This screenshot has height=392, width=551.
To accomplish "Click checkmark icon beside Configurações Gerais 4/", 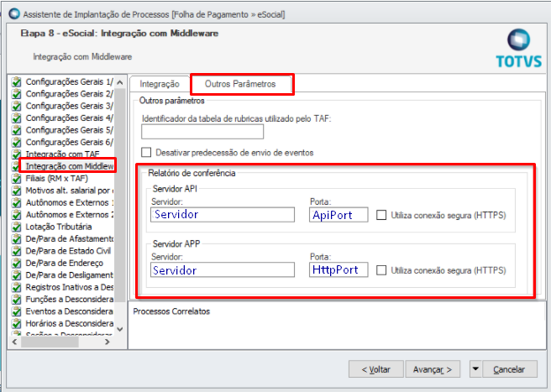I will pos(16,118).
